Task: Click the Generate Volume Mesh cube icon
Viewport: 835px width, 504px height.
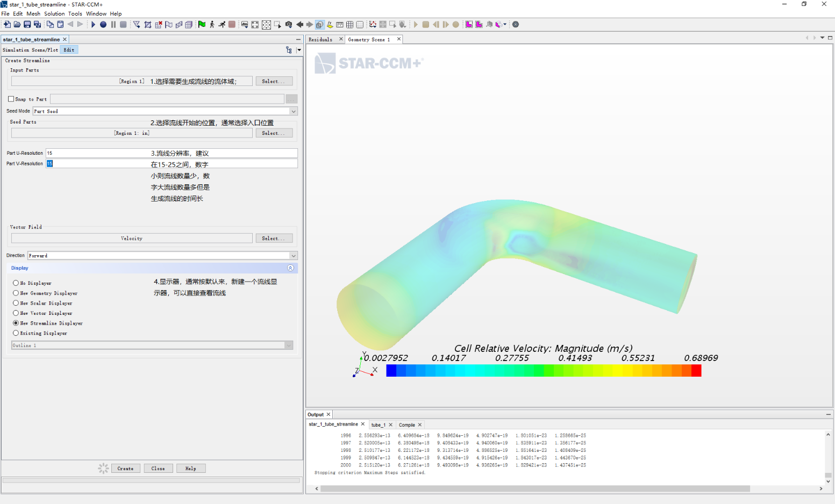Action: [189, 24]
